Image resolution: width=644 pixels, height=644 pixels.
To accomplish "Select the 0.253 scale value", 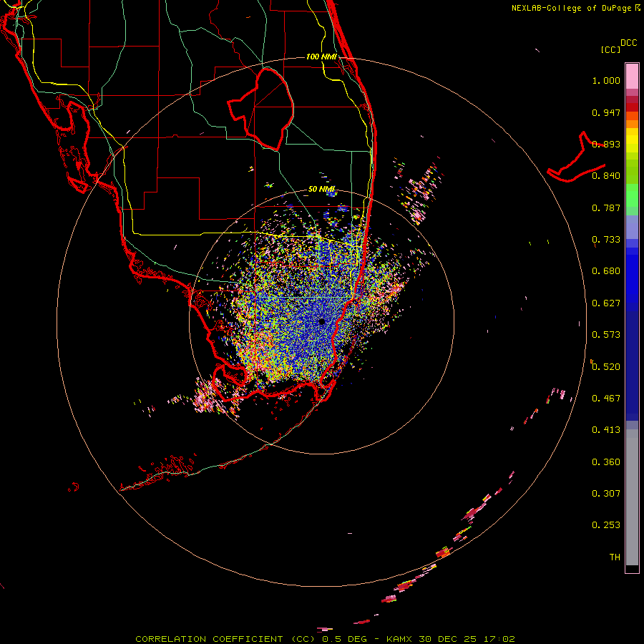I will click(606, 525).
